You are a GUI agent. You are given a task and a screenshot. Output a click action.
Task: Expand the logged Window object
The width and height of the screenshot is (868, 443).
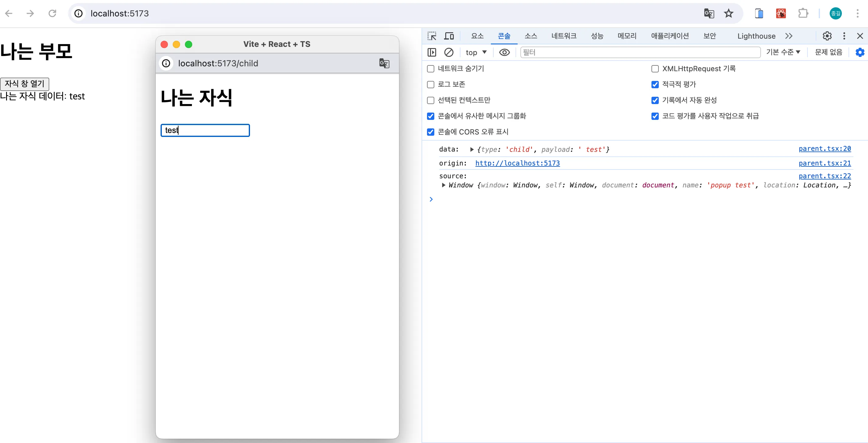click(443, 185)
